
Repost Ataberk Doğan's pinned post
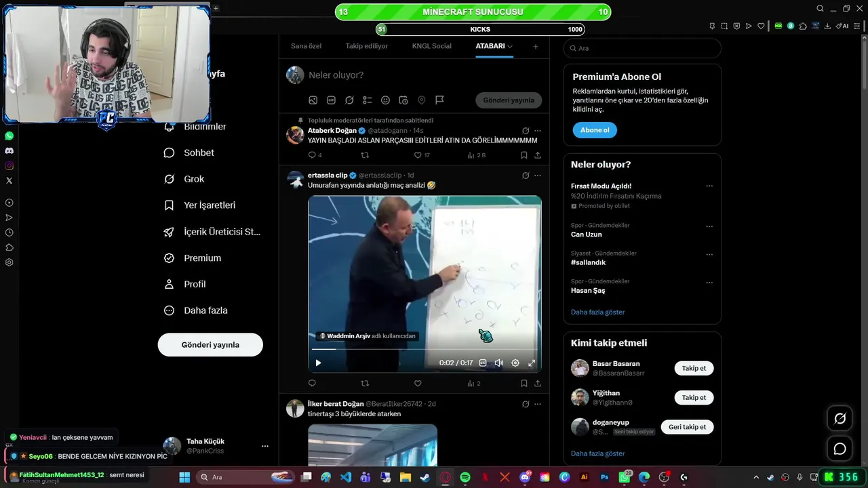tap(365, 155)
